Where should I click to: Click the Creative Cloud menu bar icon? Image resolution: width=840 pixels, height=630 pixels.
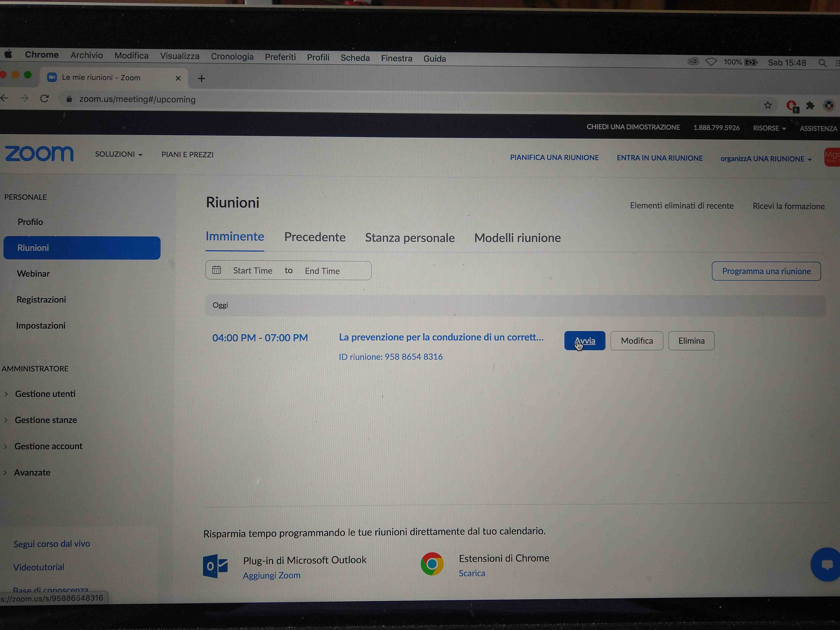coord(693,61)
